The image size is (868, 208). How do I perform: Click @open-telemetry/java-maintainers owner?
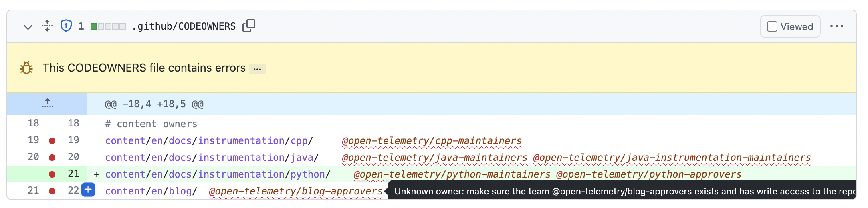[435, 158]
